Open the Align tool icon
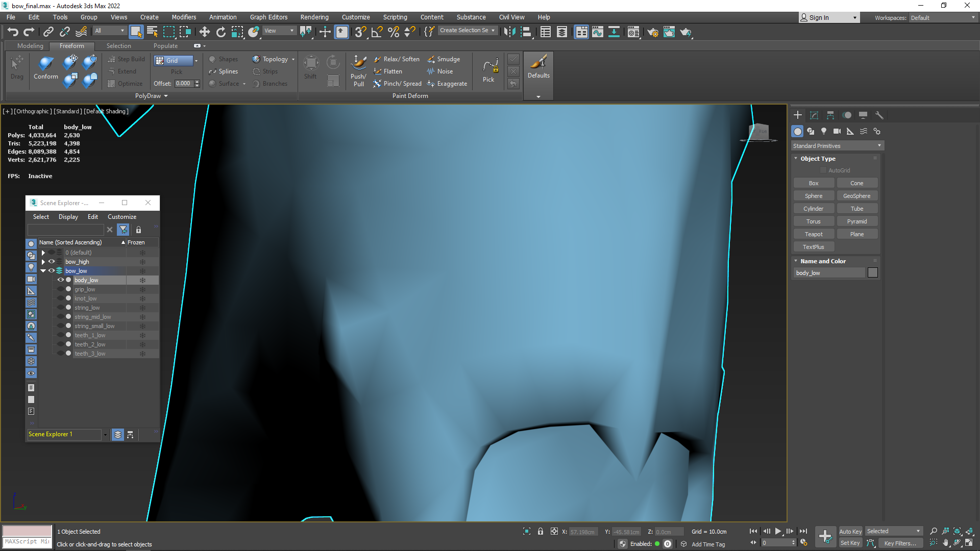This screenshot has height=551, width=980. 526,32
